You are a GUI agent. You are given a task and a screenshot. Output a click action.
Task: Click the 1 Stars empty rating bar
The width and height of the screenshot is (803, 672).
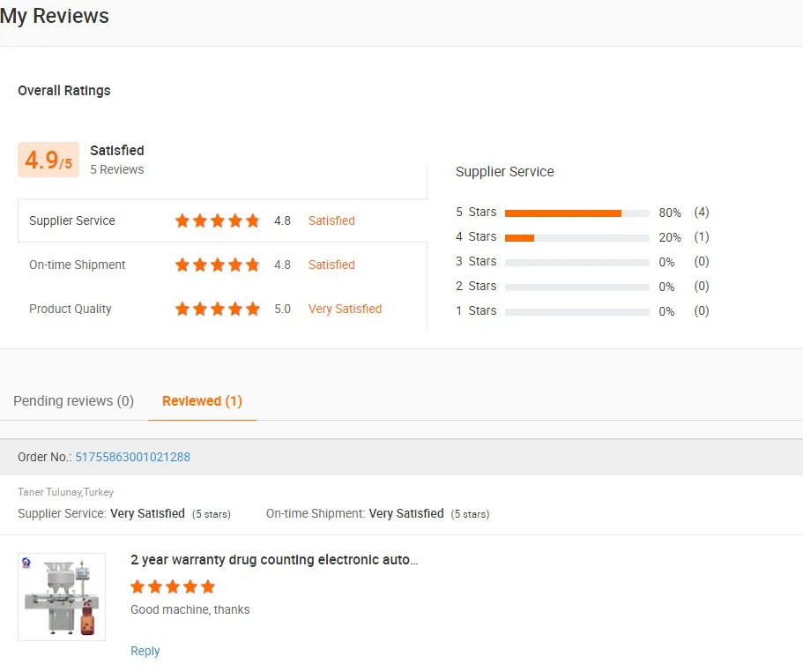(576, 311)
